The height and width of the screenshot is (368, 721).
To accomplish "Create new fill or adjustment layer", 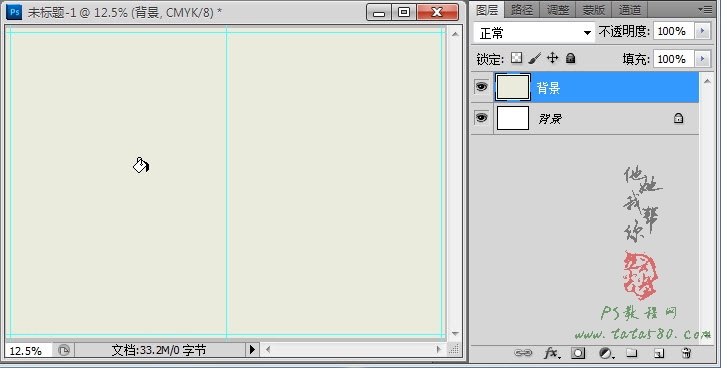I will click(x=607, y=353).
